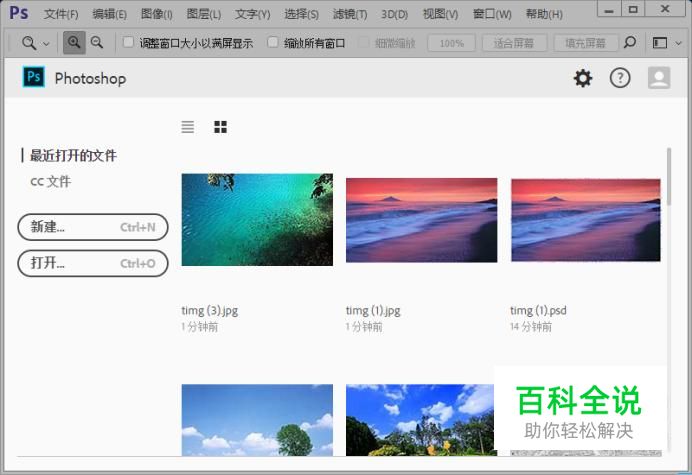Viewport: 692px width, 475px height.
Task: Open the 图层(L) menu
Action: pos(203,14)
